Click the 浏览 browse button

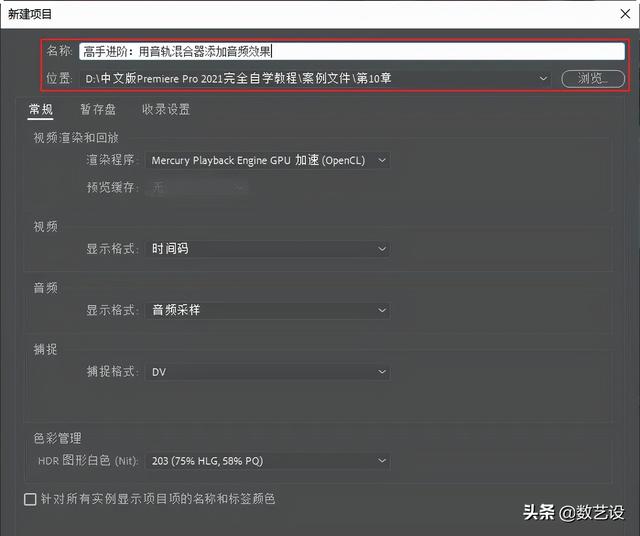592,78
